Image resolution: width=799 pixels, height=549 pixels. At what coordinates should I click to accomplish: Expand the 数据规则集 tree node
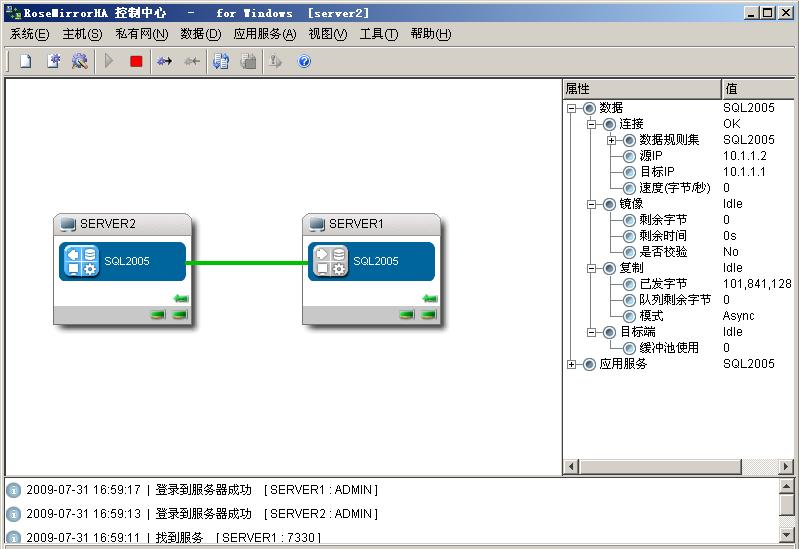[612, 140]
